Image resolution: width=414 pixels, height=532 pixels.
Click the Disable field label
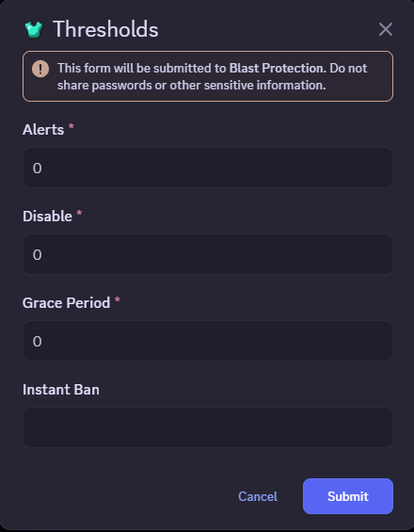[x=47, y=217]
